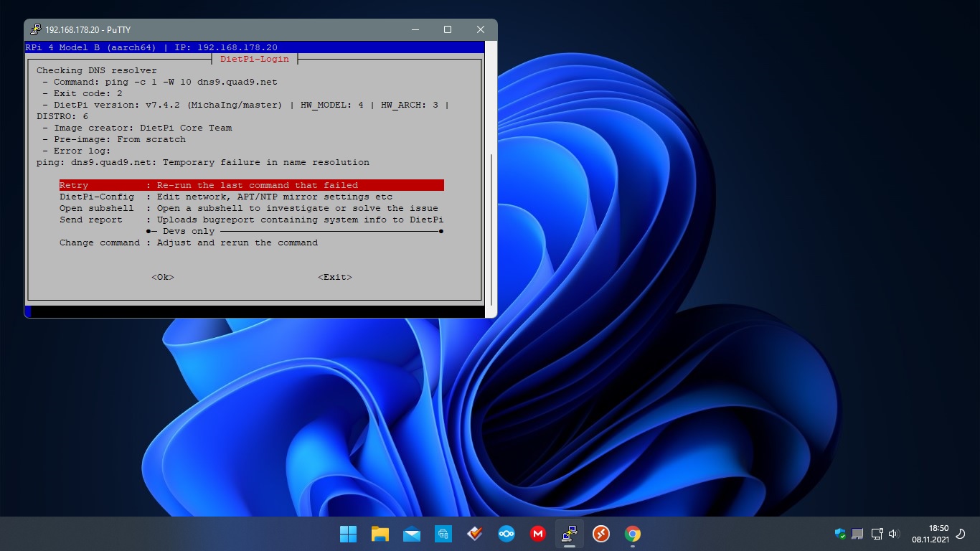This screenshot has height=551, width=980.
Task: Open Windows Security tray icon
Action: pyautogui.click(x=840, y=534)
